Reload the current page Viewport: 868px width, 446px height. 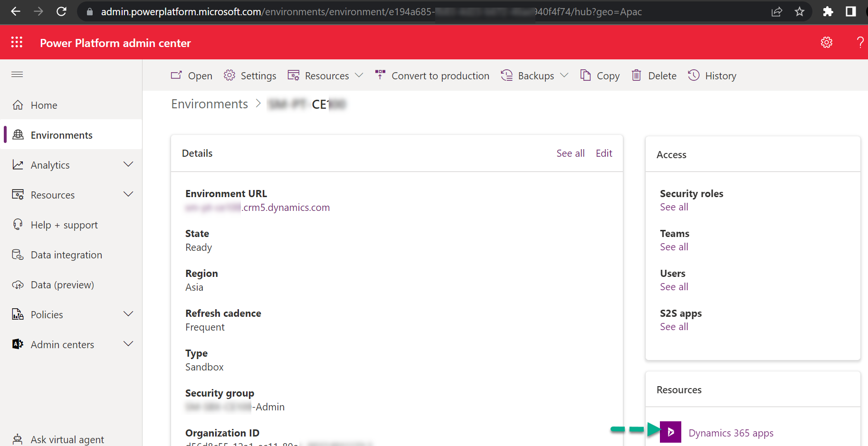61,11
